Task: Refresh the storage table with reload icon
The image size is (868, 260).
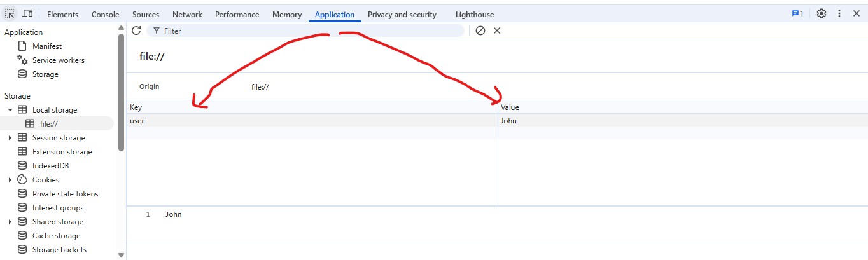Action: tap(136, 31)
